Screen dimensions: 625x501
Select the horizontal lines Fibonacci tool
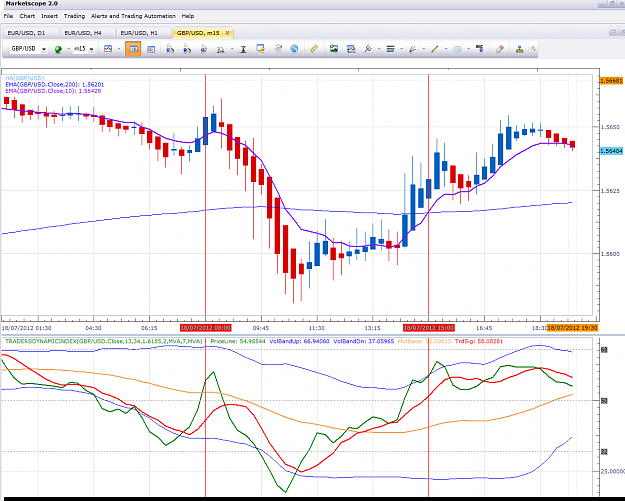[391, 49]
